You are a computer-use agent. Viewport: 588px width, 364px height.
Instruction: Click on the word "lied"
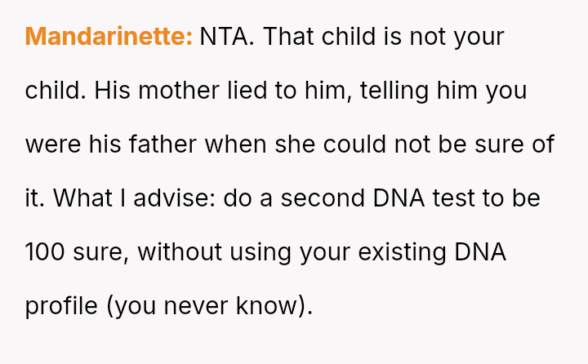coord(247,91)
